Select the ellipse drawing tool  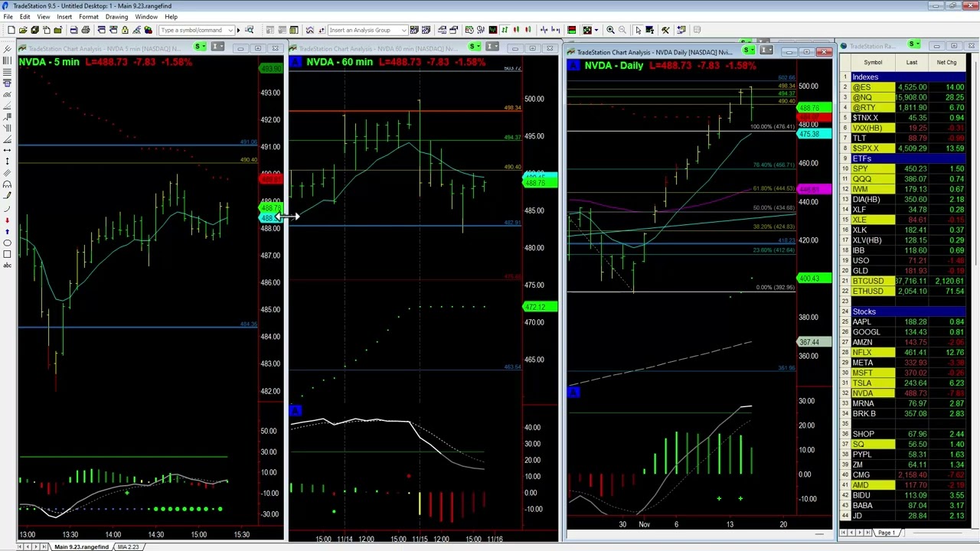tap(7, 243)
